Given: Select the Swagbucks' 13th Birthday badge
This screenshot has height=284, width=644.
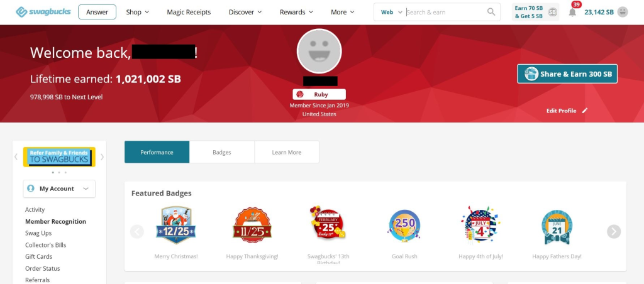Looking at the screenshot, I should 328,222.
